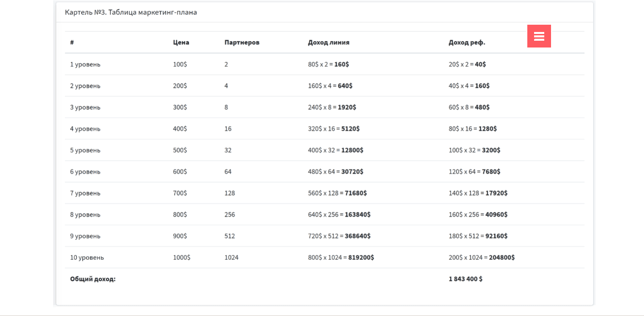This screenshot has width=644, height=316.
Task: Click the 'Партнеров' column header
Action: [x=242, y=43]
